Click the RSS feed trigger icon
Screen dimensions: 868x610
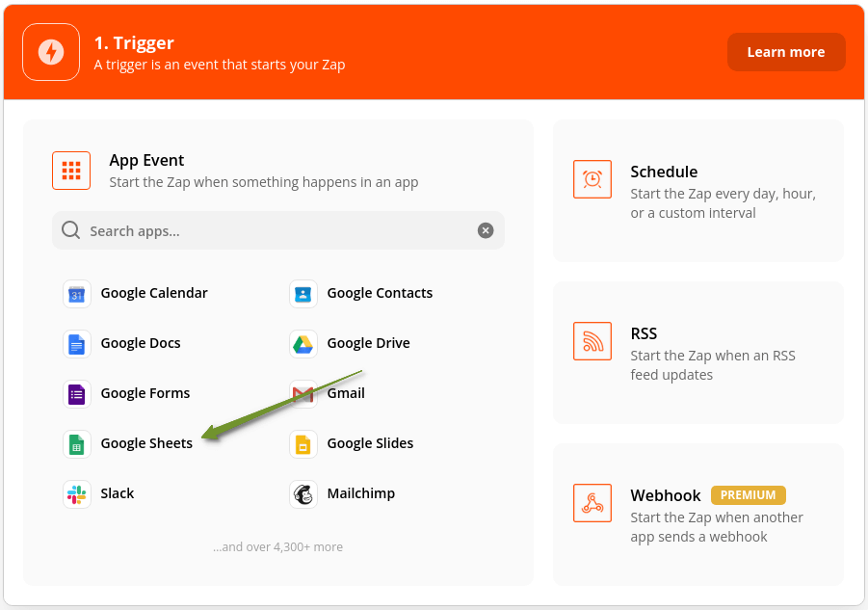click(592, 341)
